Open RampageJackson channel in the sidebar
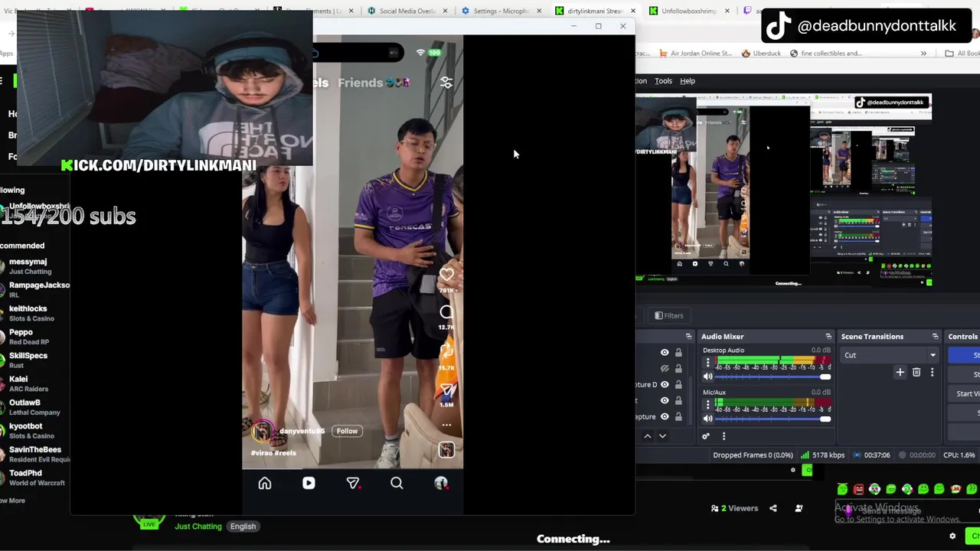Image resolution: width=980 pixels, height=551 pixels. (x=35, y=289)
